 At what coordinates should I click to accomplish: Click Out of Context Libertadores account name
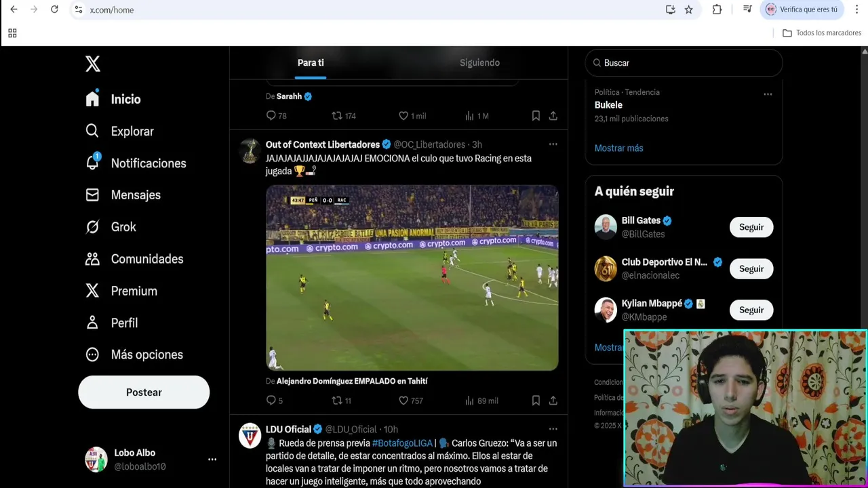pos(323,144)
